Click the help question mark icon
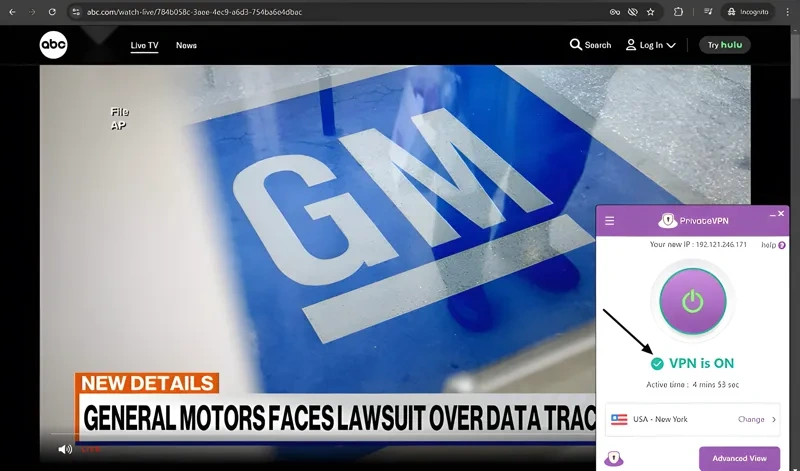 [781, 245]
